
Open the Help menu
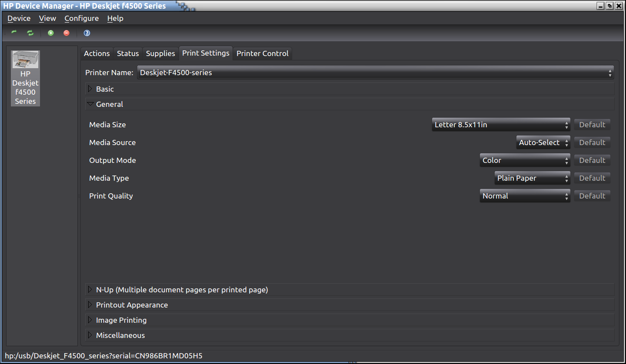(x=115, y=18)
